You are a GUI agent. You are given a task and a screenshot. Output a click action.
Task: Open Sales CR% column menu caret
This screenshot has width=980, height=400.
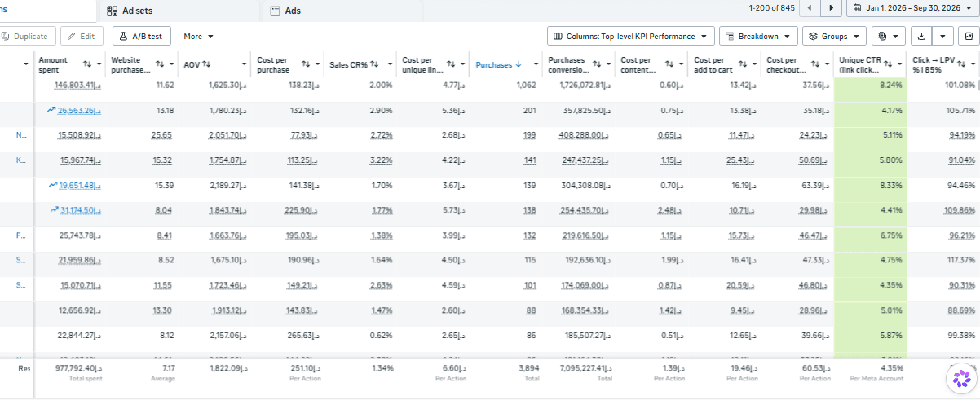390,64
